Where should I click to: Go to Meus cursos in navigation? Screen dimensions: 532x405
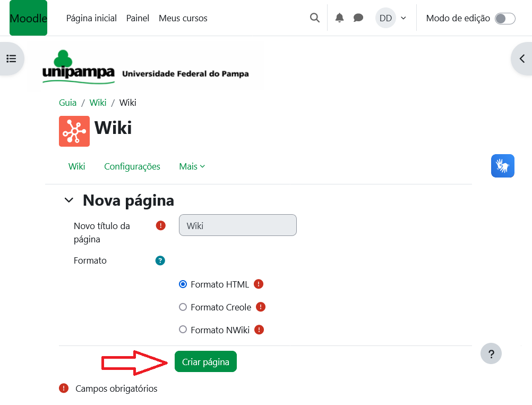click(x=183, y=18)
